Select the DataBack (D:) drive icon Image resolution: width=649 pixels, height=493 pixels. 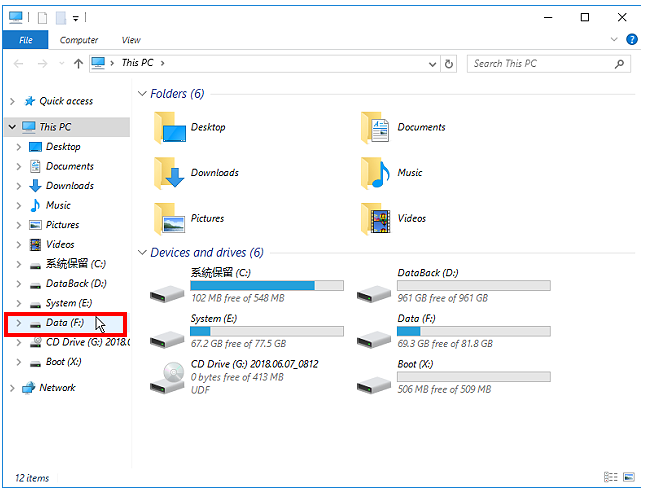(x=374, y=293)
